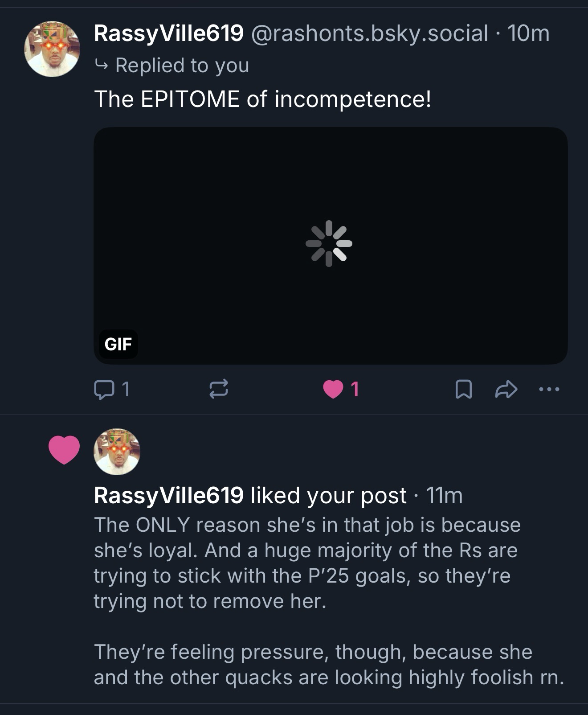Click the 11m timestamp on like notification
588x715 pixels.
444,495
